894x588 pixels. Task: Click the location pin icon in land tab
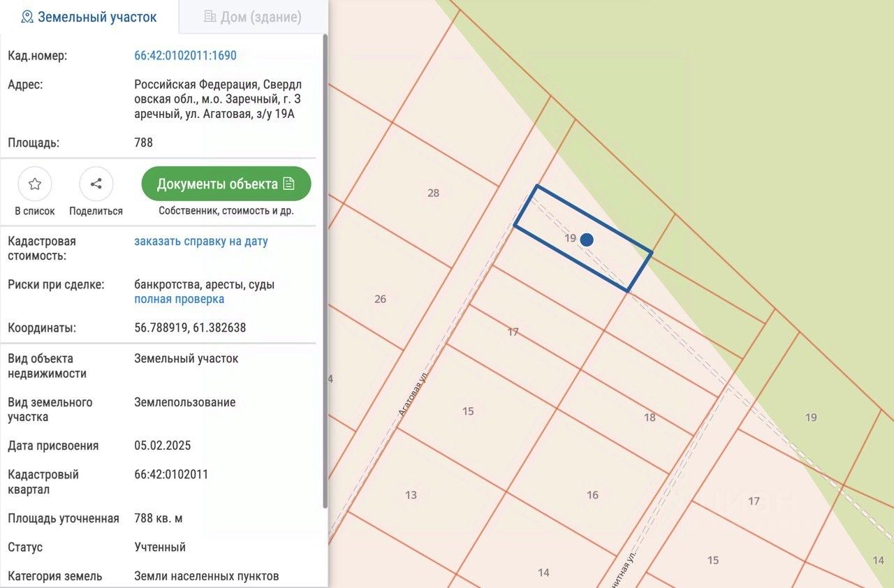pos(27,17)
